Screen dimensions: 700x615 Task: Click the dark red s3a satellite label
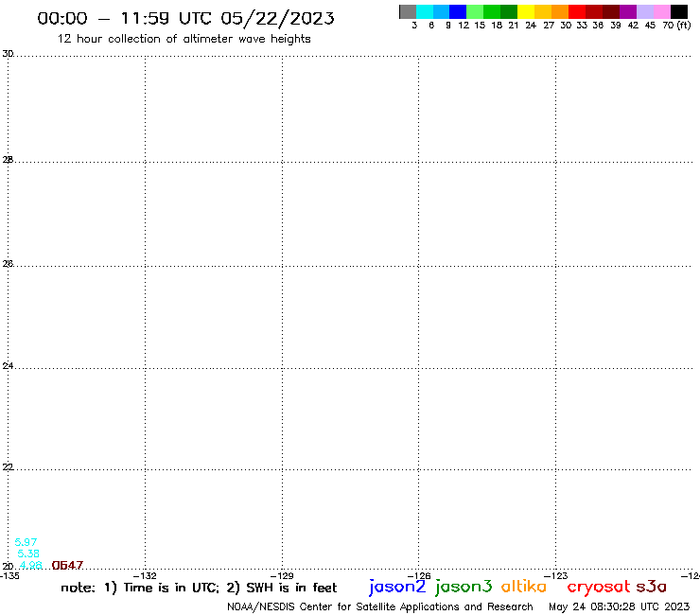click(x=651, y=587)
